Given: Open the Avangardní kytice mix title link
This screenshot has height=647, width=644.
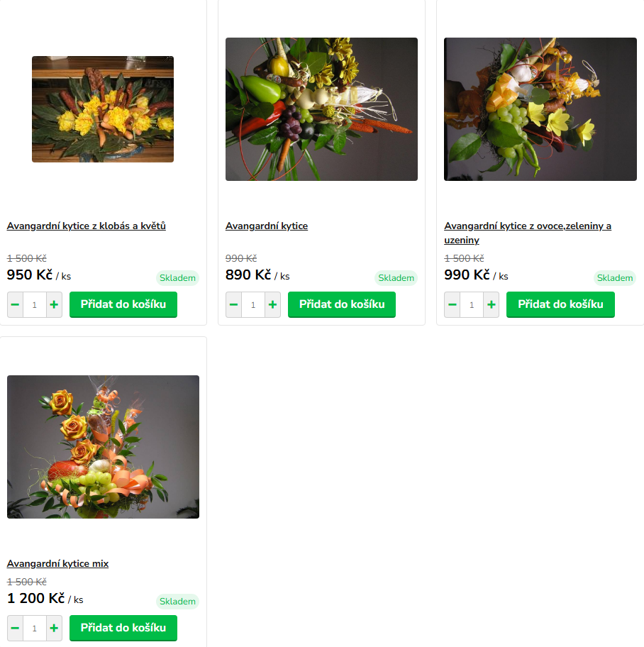Looking at the screenshot, I should [x=58, y=564].
